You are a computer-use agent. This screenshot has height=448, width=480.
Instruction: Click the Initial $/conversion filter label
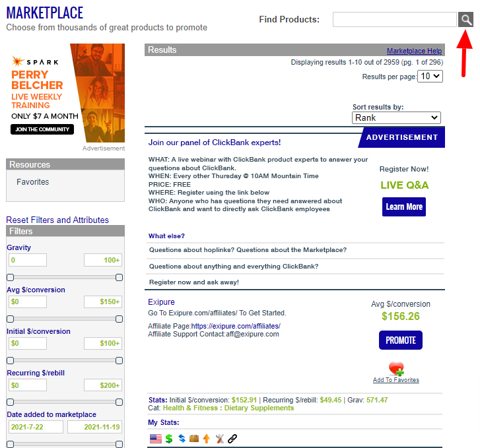coord(38,331)
